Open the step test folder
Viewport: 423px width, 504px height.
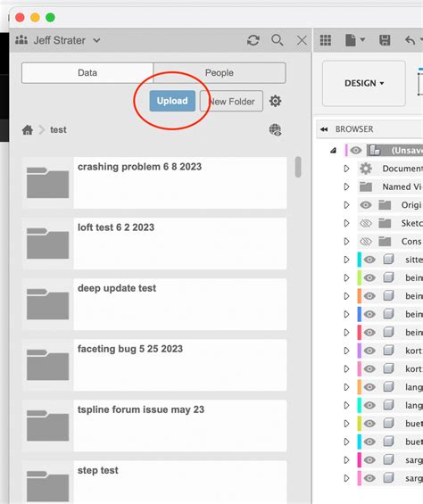point(154,482)
